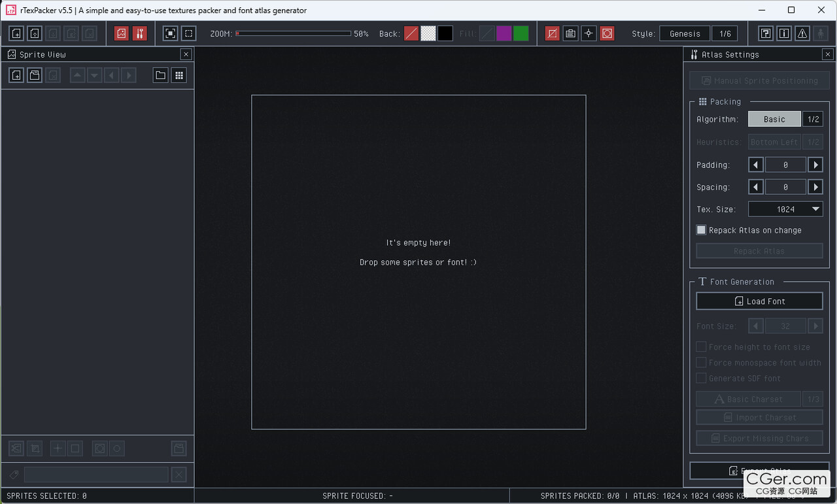Open the info about icon
The height and width of the screenshot is (504, 837).
pos(783,33)
